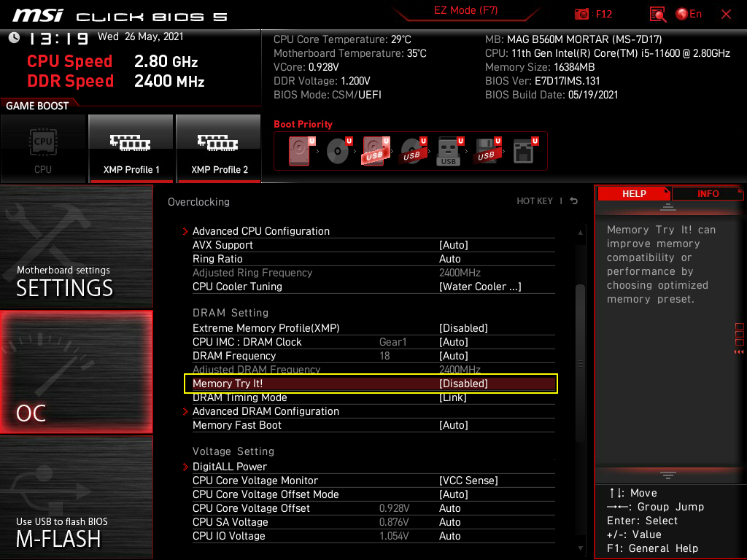Enable XMP Profile 1
747x560 pixels.
point(131,149)
